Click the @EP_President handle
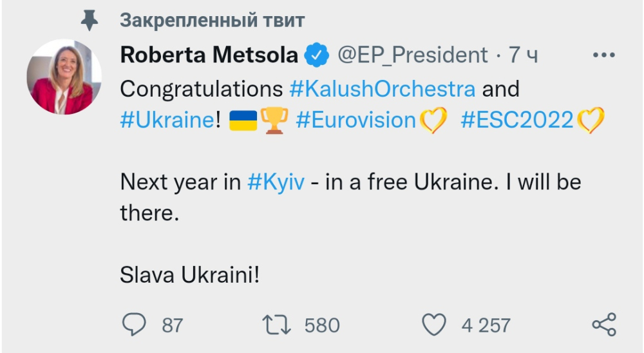 click(x=413, y=55)
